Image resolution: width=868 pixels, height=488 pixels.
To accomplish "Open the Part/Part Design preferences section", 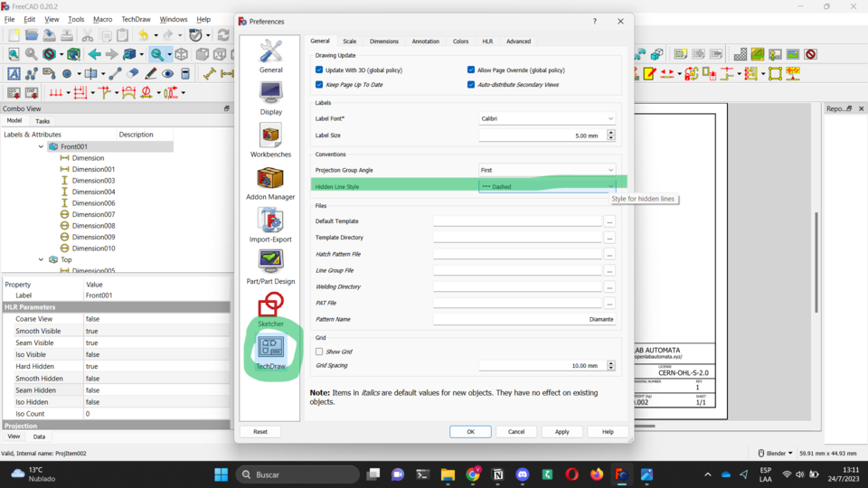I will (270, 267).
